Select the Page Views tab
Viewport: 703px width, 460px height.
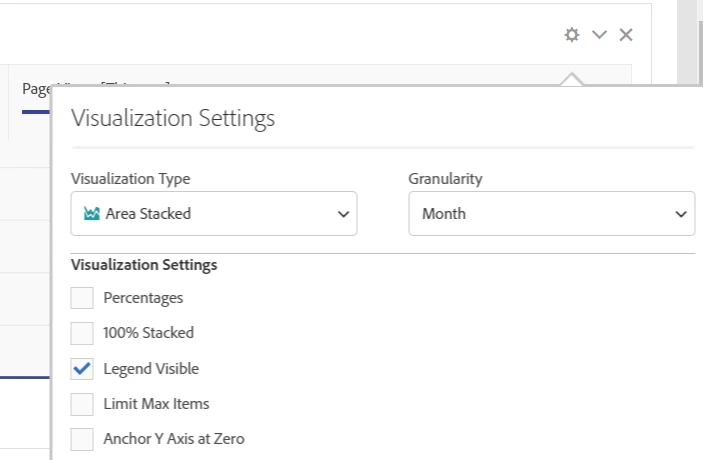[36, 89]
